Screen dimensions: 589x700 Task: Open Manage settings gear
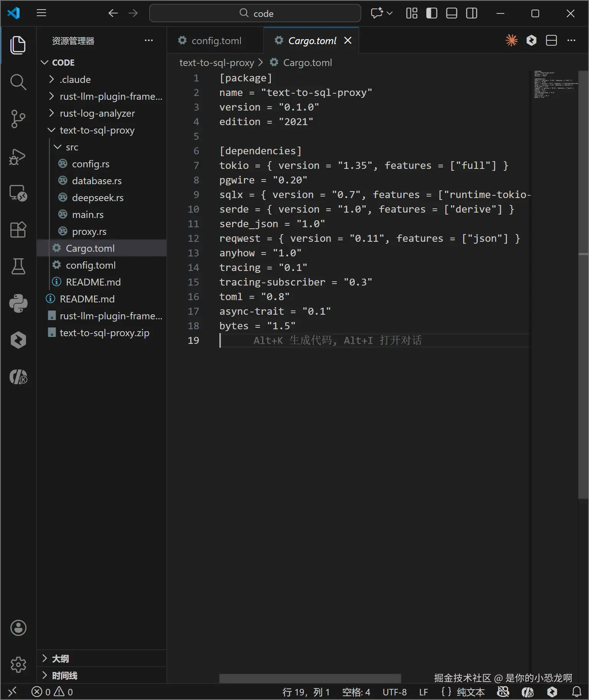18,665
